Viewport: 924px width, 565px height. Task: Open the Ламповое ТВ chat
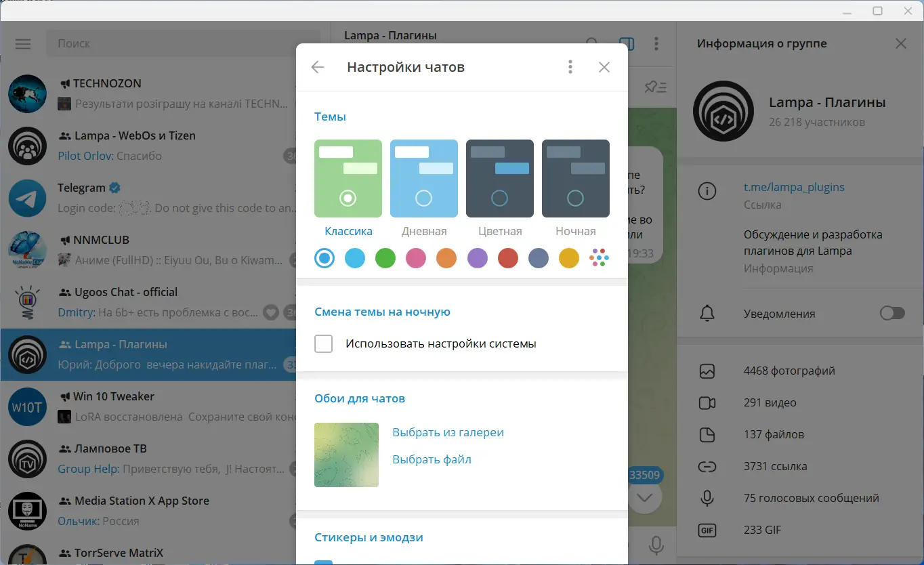click(x=148, y=459)
